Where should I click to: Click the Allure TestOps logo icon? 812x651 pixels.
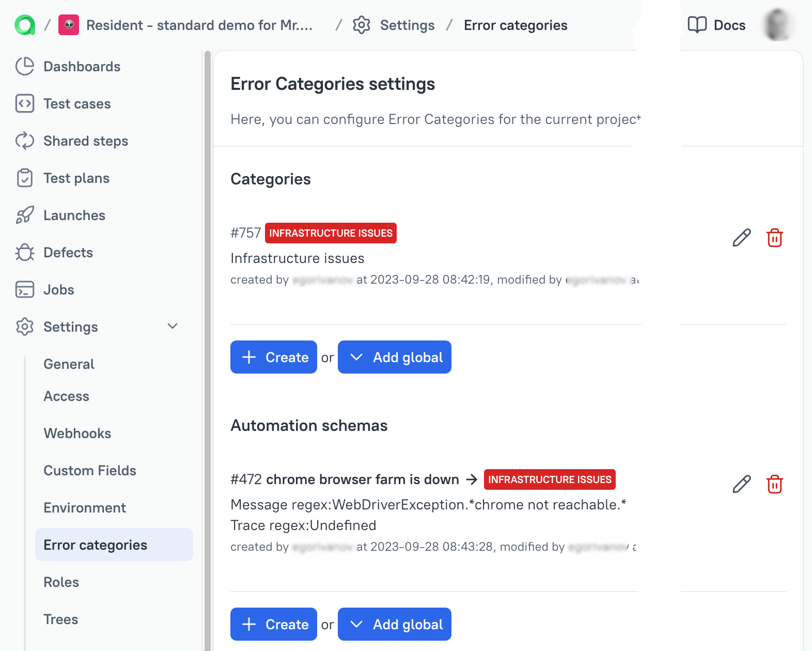[25, 25]
